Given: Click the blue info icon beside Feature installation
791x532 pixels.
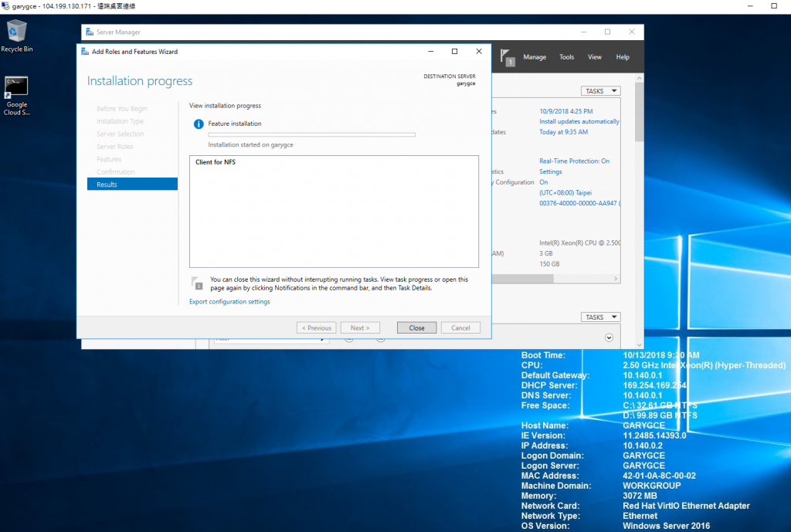Looking at the screenshot, I should tap(199, 124).
